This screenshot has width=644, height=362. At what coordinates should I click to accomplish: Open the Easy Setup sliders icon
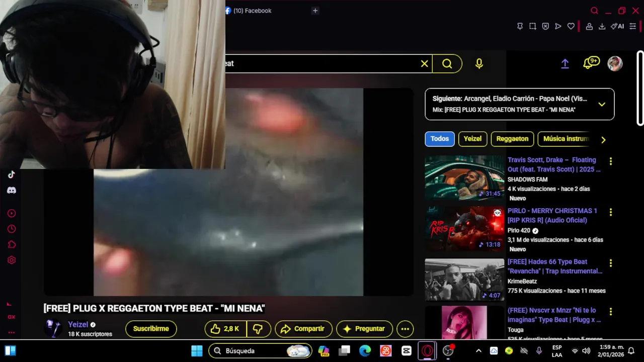(x=633, y=26)
